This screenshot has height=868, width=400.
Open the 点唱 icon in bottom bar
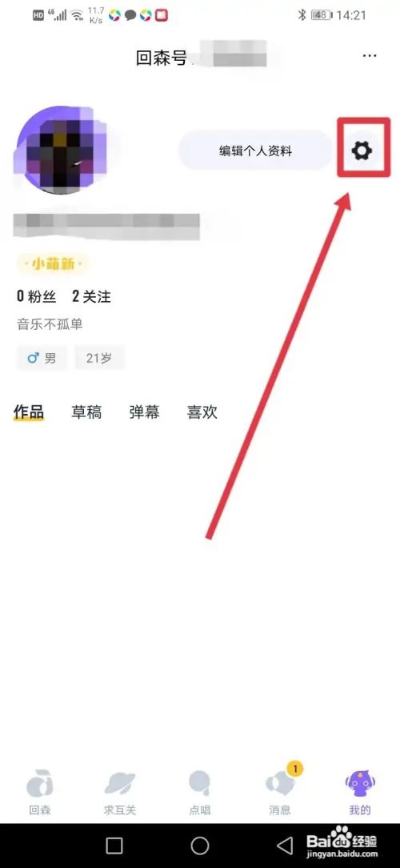[200, 793]
